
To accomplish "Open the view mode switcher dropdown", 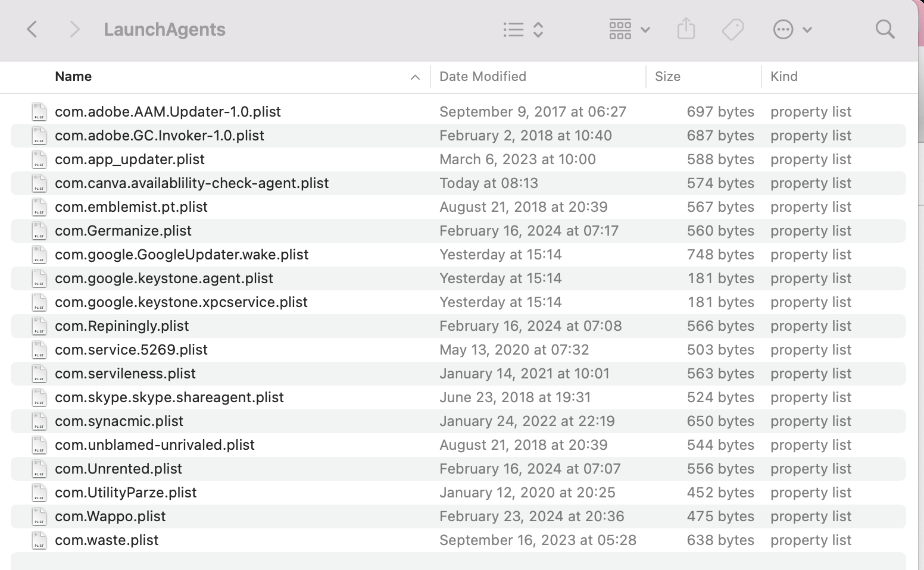I will 538,29.
